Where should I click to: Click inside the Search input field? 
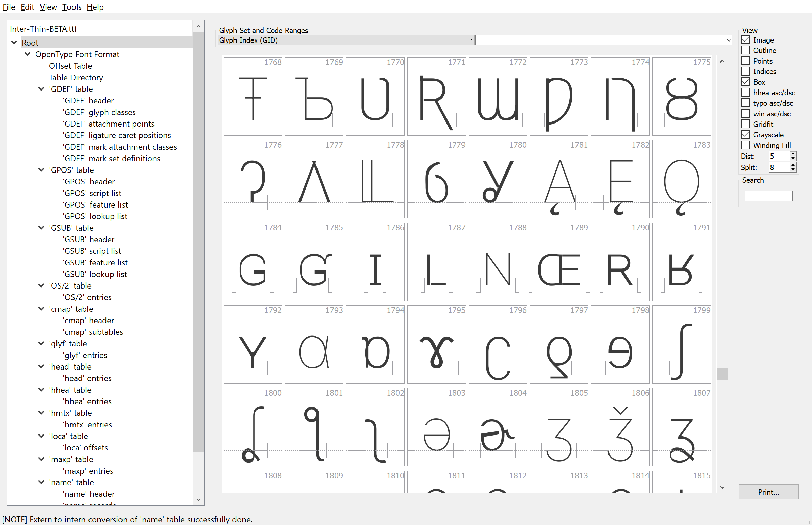pyautogui.click(x=768, y=195)
